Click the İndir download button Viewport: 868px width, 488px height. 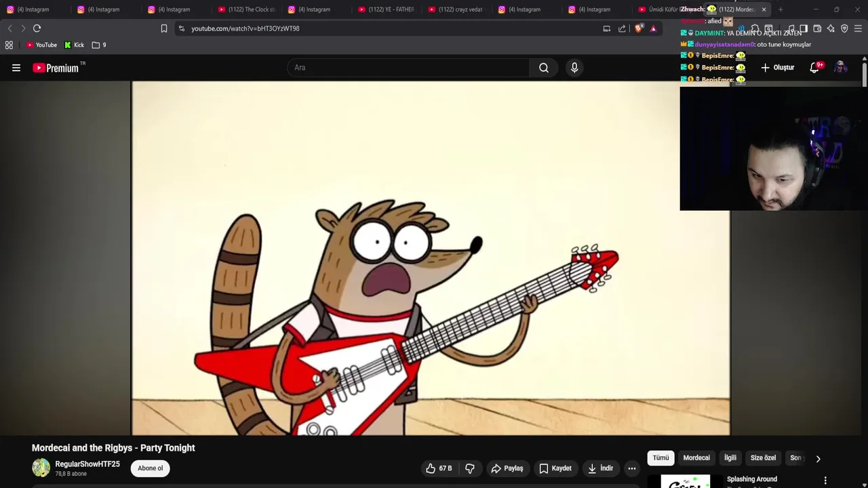601,468
